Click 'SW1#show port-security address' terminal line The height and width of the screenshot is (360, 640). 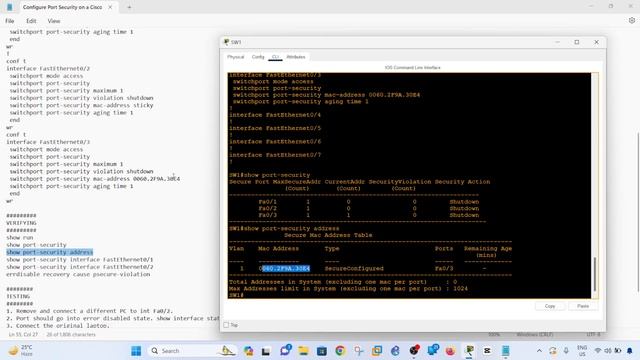284,229
